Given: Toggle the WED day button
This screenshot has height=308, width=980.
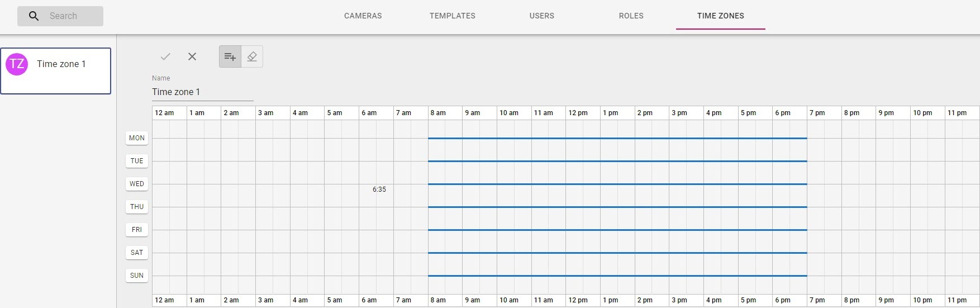Looking at the screenshot, I should 137,184.
